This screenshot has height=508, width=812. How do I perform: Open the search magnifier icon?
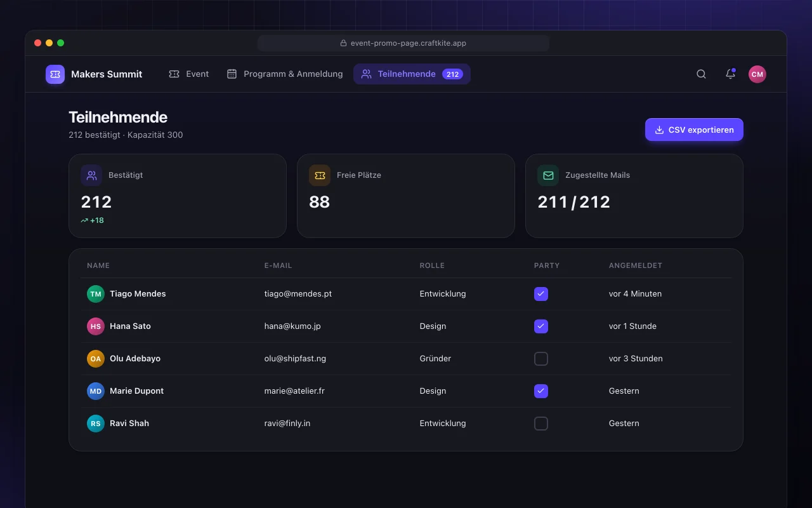pos(701,74)
